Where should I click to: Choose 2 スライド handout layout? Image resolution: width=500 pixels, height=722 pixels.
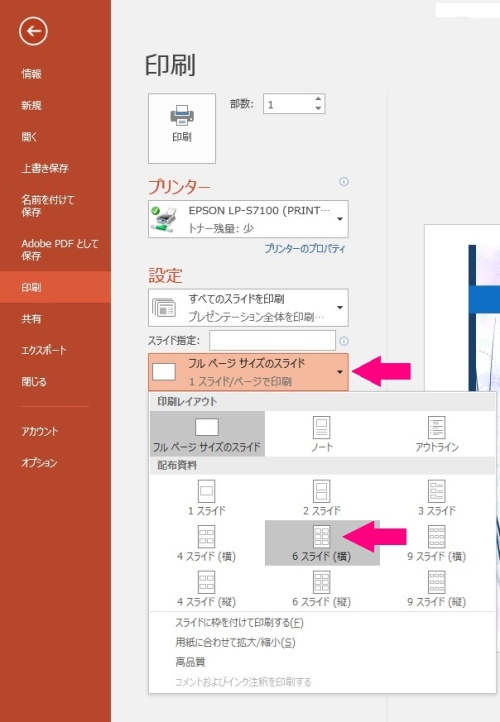pos(322,497)
